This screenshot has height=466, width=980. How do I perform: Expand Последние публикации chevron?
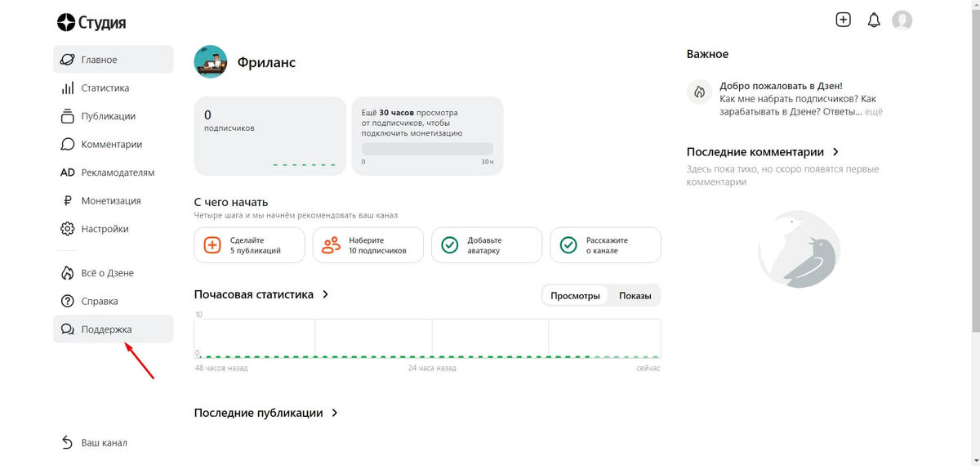pyautogui.click(x=334, y=413)
